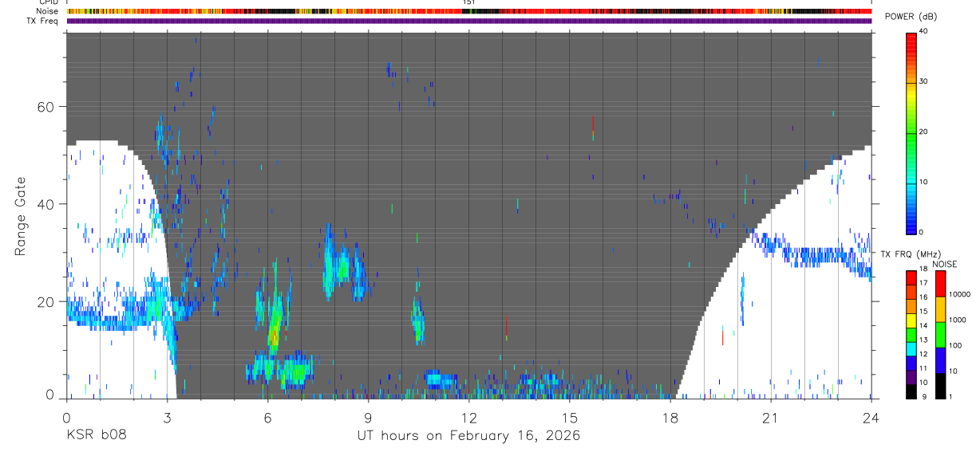Screen dimensions: 980x452
Task: Click the 'KSR b08' radar beam label
Action: pos(96,436)
